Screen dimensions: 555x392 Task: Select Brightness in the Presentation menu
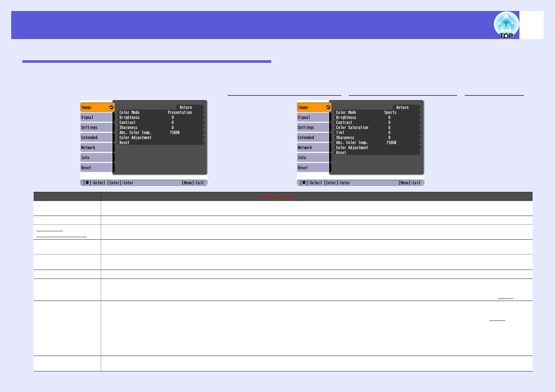click(x=161, y=117)
